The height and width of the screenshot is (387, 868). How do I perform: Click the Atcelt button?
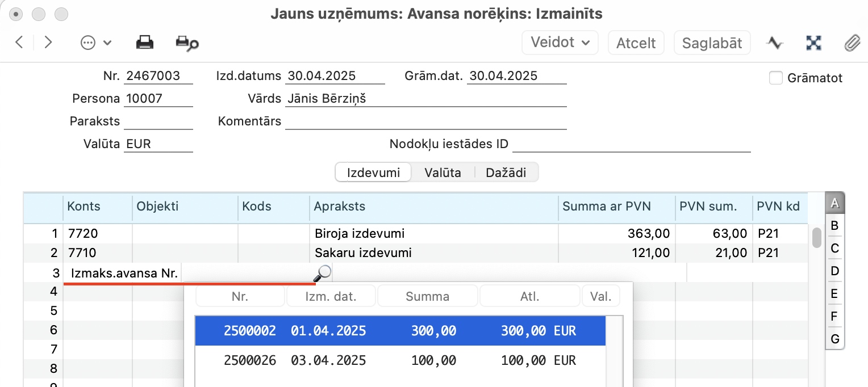tap(636, 43)
